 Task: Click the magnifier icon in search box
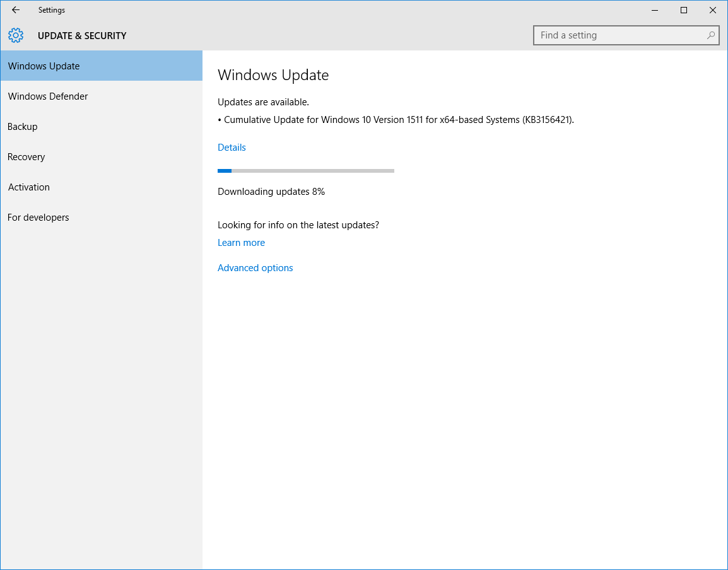pos(711,35)
